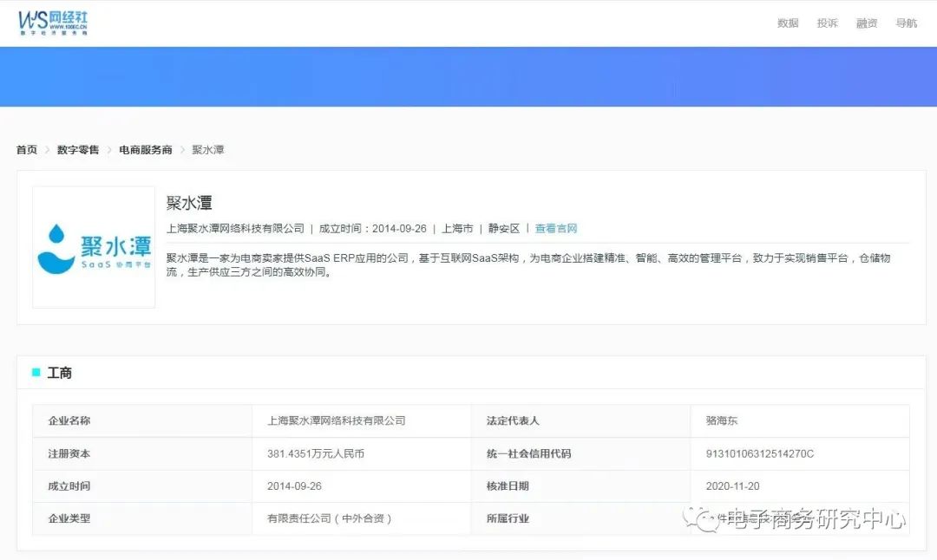Click the 聚水潭 breadcrumb item

pos(208,150)
